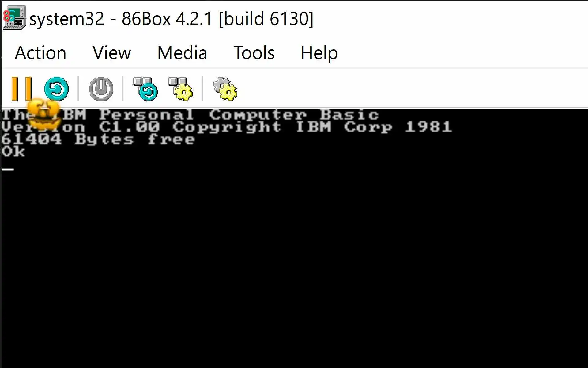Click the blinking cursor below Ok
Screen dimensions: 588x368
pyautogui.click(x=7, y=169)
